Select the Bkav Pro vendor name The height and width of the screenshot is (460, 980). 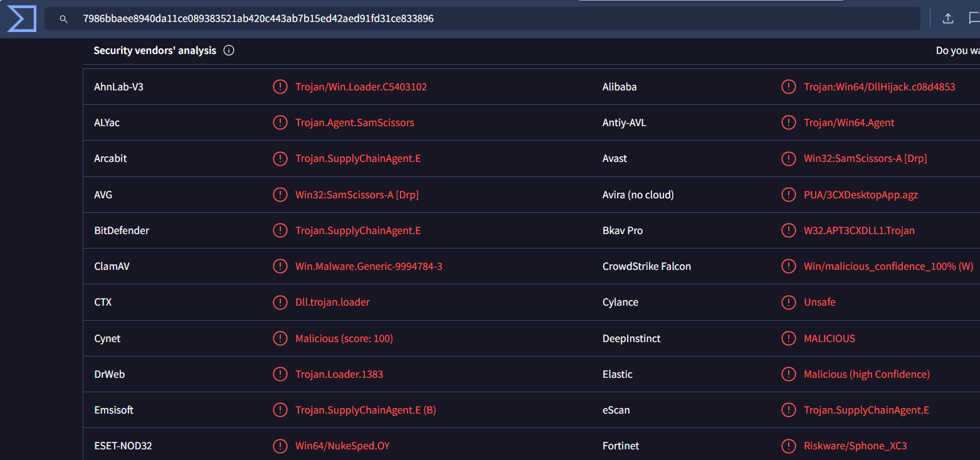tap(623, 230)
